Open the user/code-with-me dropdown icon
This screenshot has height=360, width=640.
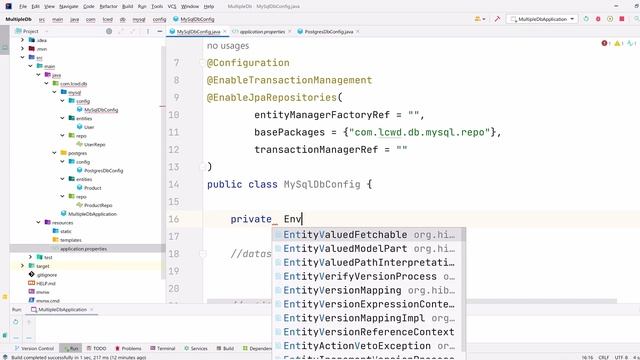click(x=480, y=19)
